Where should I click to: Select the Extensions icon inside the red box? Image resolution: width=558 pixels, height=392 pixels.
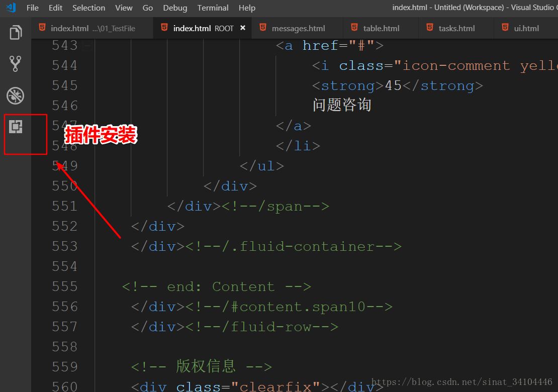15,128
